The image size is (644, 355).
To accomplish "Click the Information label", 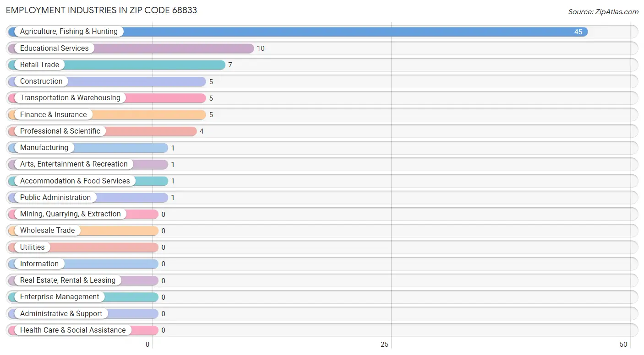I will [39, 264].
